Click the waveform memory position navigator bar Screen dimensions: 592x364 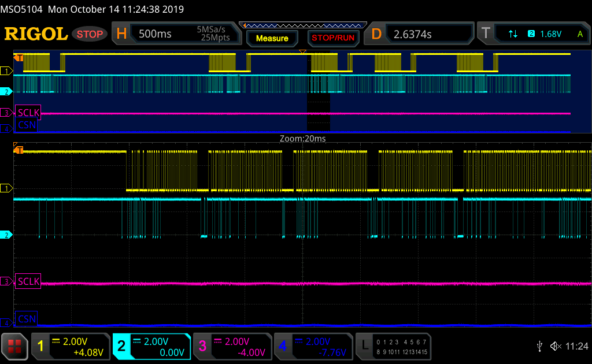point(303,25)
